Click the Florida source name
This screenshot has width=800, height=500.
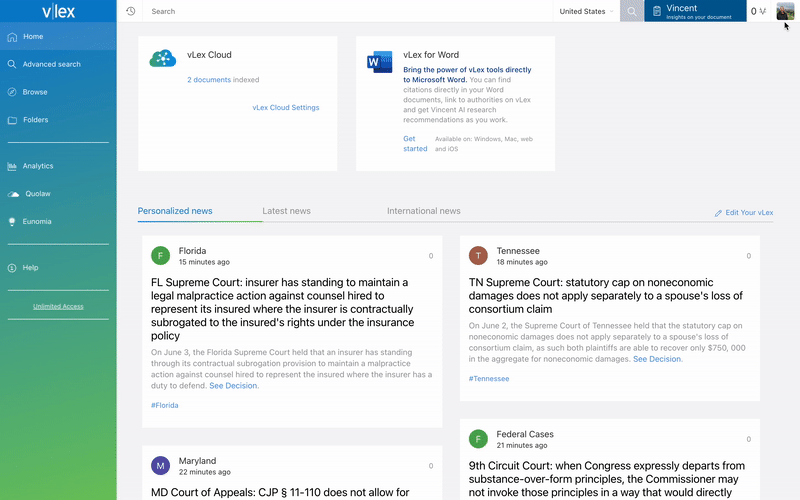click(x=192, y=251)
